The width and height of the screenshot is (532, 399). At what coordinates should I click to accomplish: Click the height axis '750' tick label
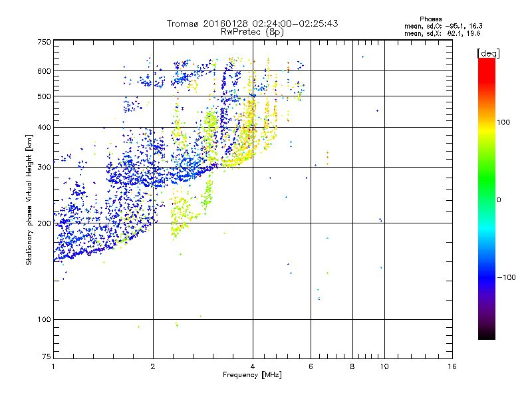[x=44, y=43]
